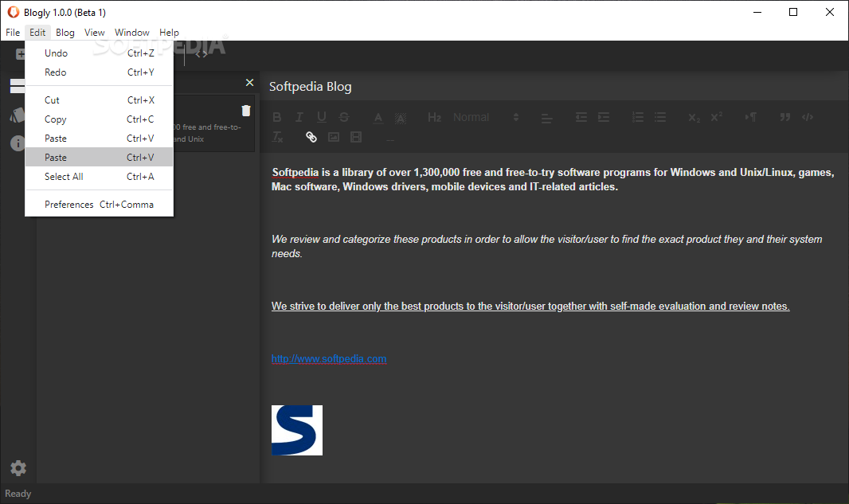Open the text background color picker
This screenshot has width=849, height=504.
tap(400, 118)
